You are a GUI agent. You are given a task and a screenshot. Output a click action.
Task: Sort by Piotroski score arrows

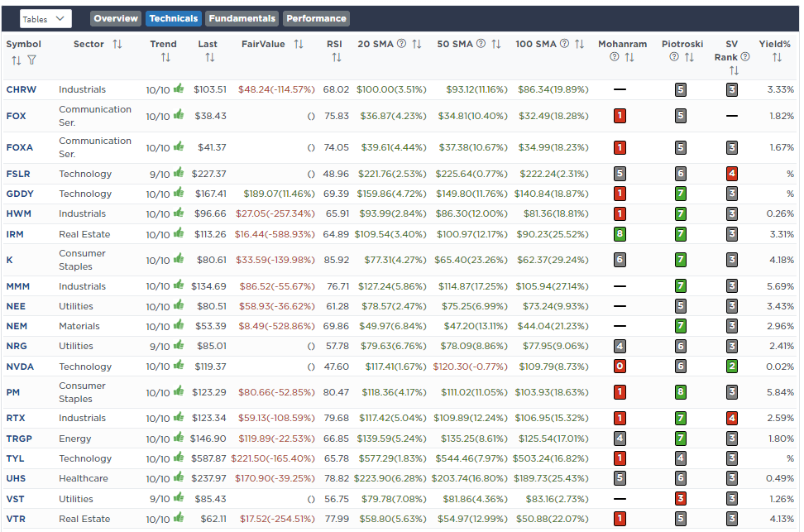coord(690,57)
